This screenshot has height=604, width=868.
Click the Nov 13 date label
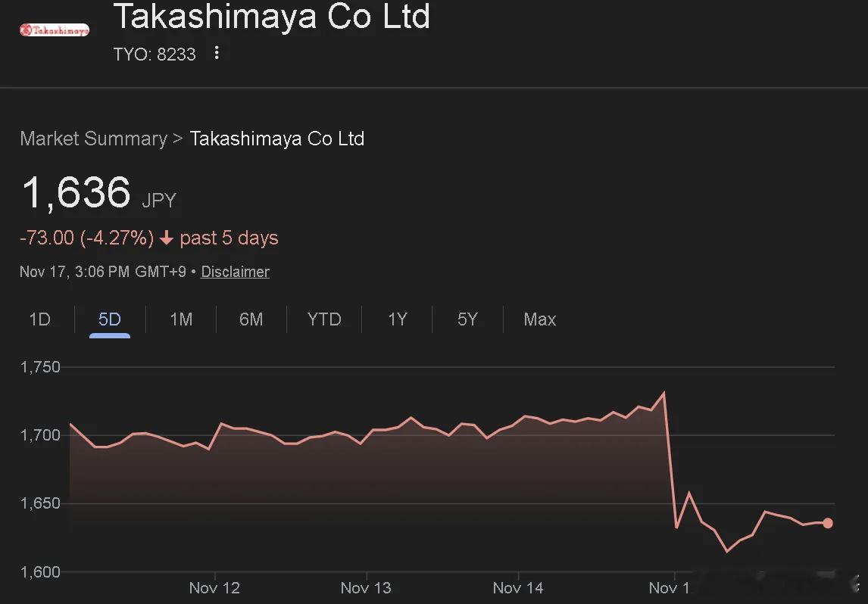coord(366,587)
